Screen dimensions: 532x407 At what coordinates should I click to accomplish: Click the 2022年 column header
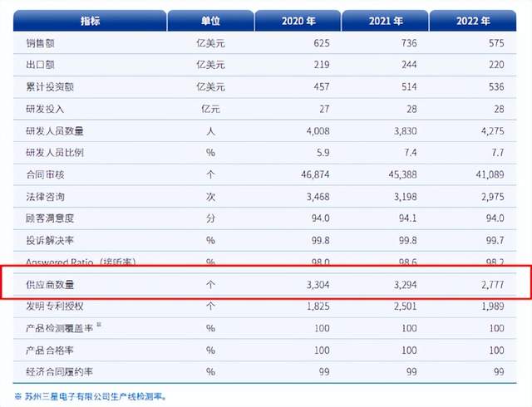click(x=473, y=21)
